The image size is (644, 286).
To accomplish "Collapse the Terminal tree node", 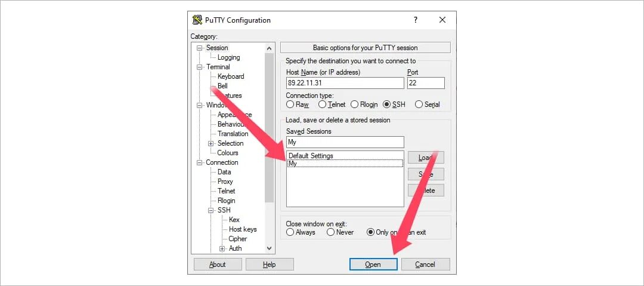I will click(200, 67).
